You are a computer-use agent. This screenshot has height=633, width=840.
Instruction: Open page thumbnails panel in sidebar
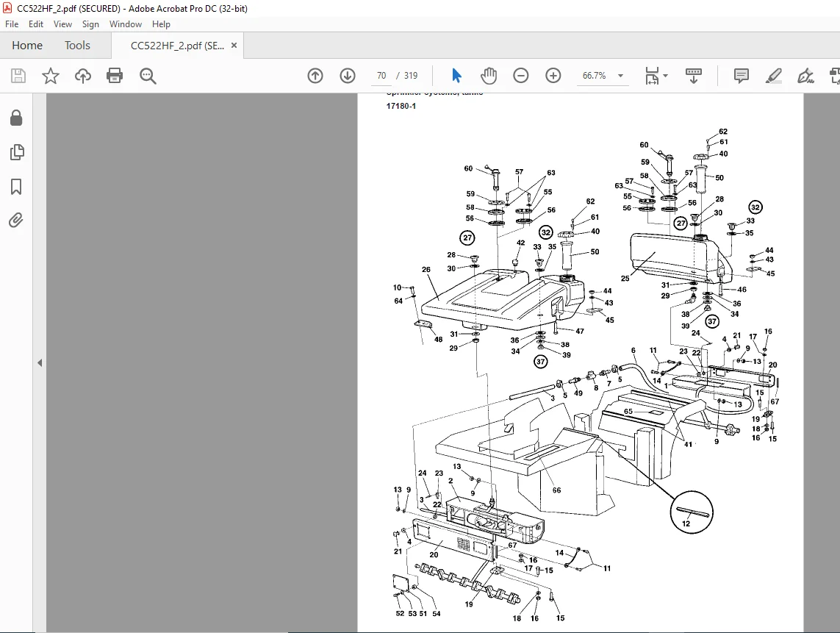pyautogui.click(x=17, y=152)
